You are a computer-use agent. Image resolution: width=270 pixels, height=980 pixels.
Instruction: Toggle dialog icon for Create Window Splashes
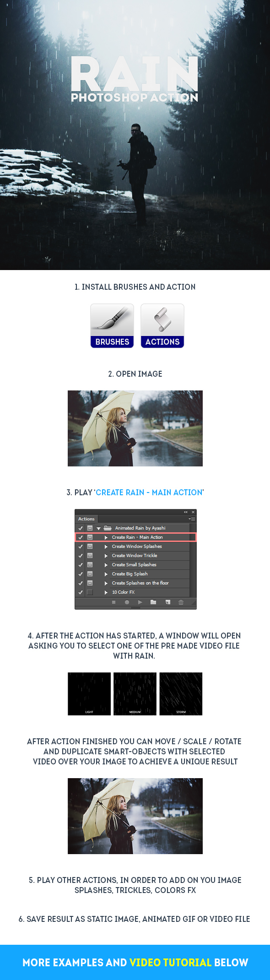90,546
